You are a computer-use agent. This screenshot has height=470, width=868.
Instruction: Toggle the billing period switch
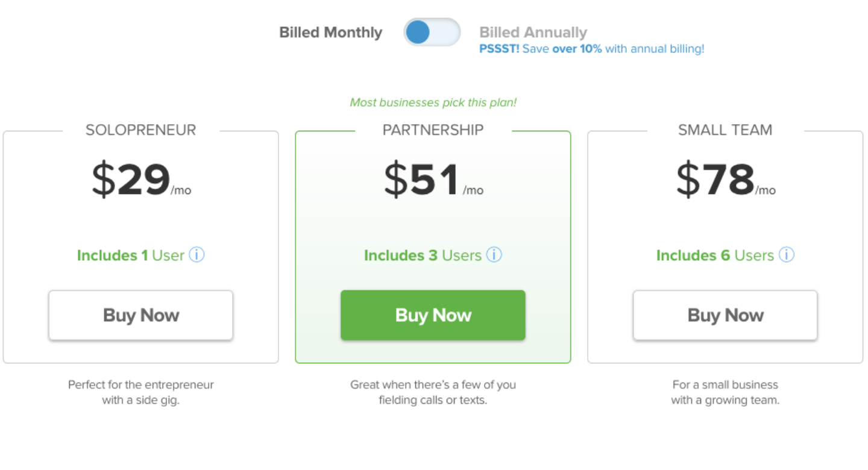[432, 33]
